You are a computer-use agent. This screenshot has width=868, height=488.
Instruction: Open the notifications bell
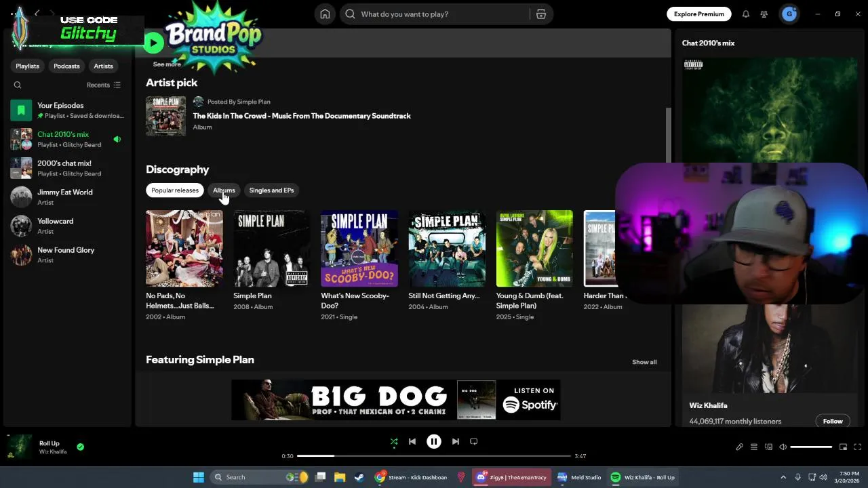pyautogui.click(x=745, y=14)
